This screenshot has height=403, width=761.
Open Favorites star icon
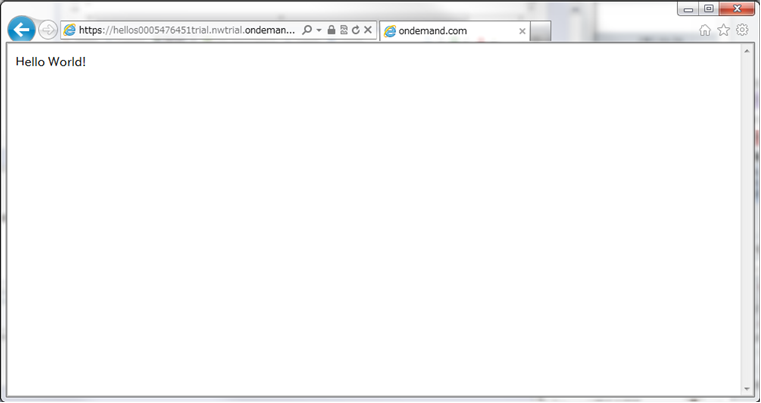point(724,30)
